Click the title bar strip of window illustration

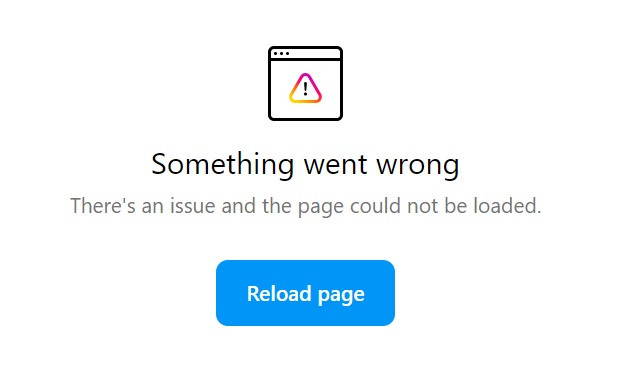click(305, 54)
